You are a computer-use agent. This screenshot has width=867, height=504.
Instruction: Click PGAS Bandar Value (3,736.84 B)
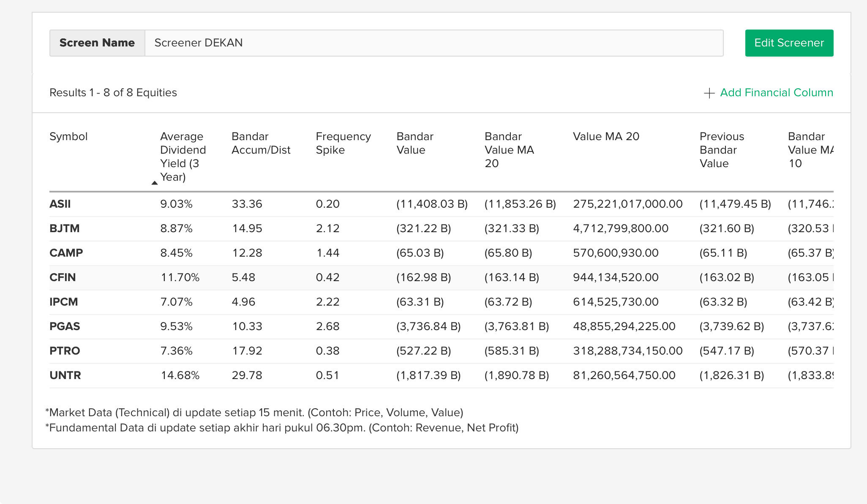[x=428, y=326]
